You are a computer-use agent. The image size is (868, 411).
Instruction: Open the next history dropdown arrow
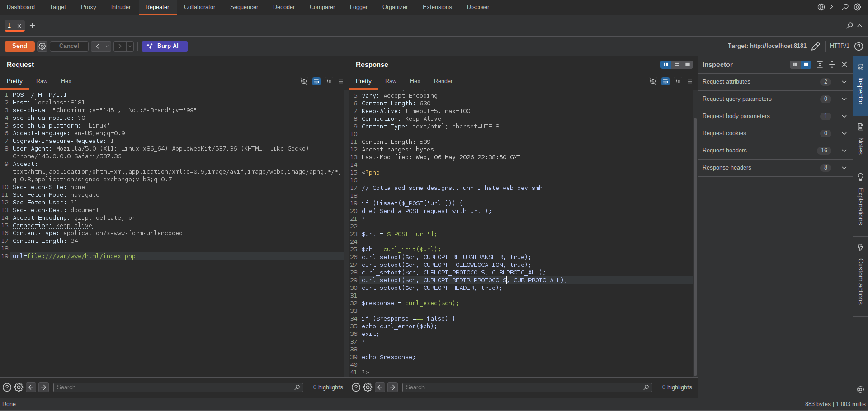pos(130,46)
